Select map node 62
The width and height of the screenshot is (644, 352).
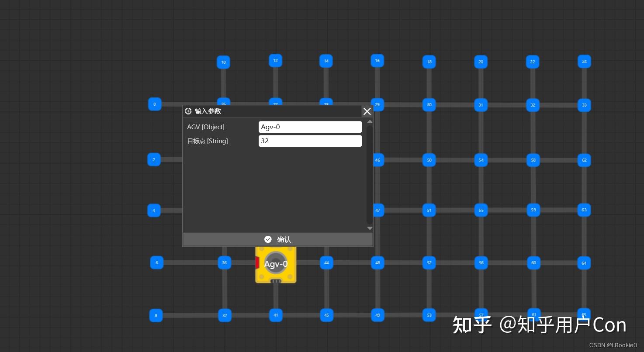click(x=584, y=160)
